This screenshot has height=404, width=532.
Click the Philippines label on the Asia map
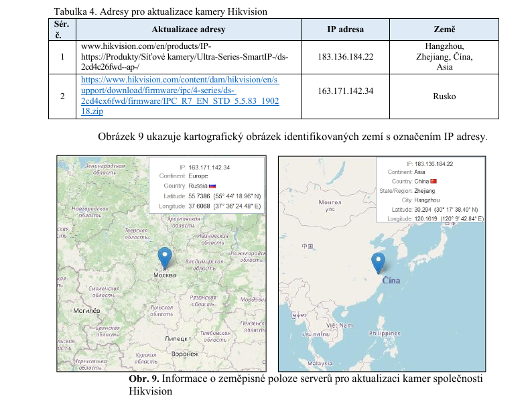385,334
